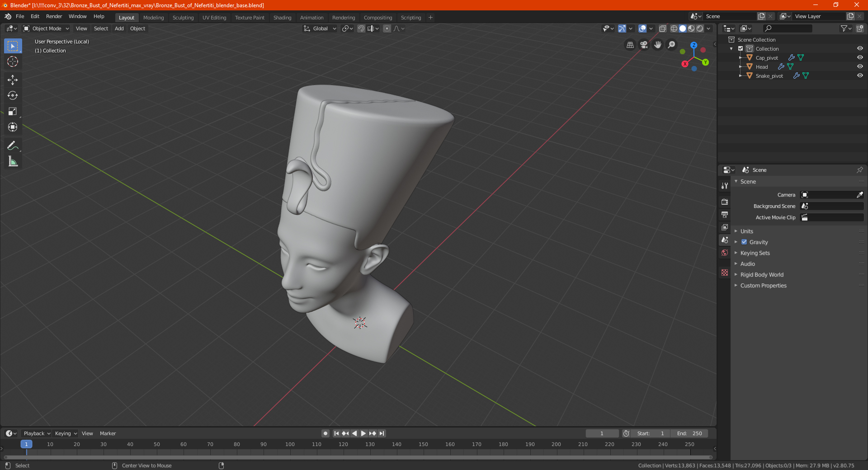Viewport: 868px width, 470px height.
Task: Switch to Shading workspace tab
Action: pos(282,18)
